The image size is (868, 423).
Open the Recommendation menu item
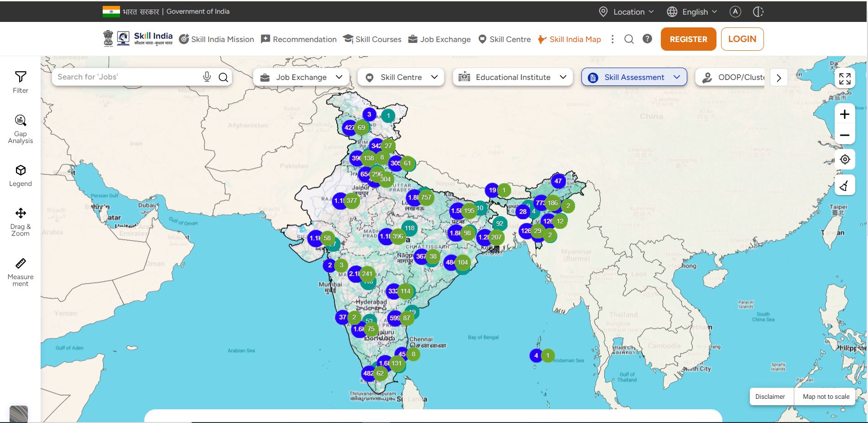298,39
